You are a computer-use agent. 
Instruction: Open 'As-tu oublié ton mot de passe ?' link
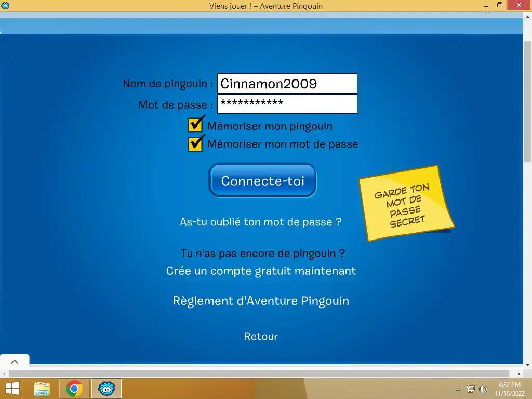point(261,222)
